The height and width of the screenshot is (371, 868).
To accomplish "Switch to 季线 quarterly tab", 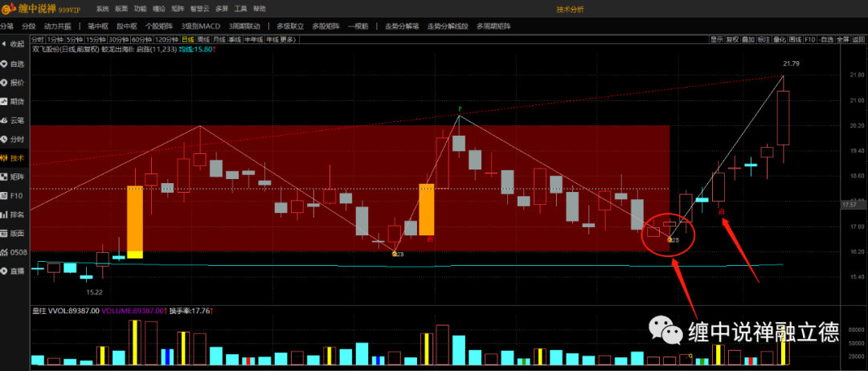I will (x=235, y=39).
